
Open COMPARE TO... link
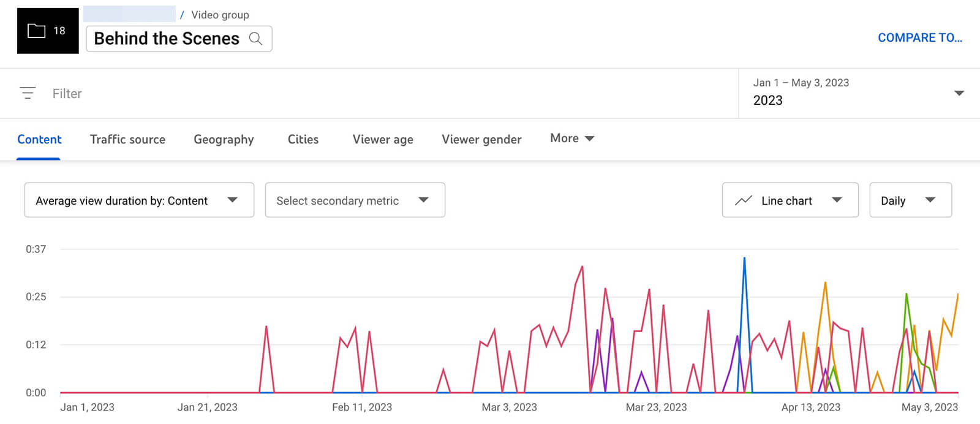(920, 38)
